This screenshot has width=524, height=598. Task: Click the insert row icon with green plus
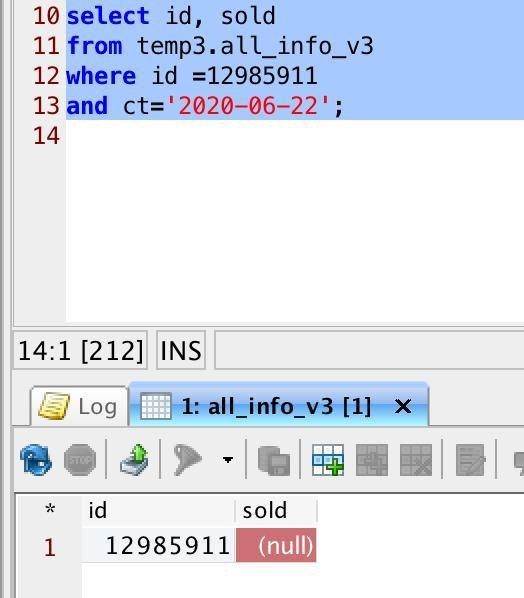click(x=328, y=460)
